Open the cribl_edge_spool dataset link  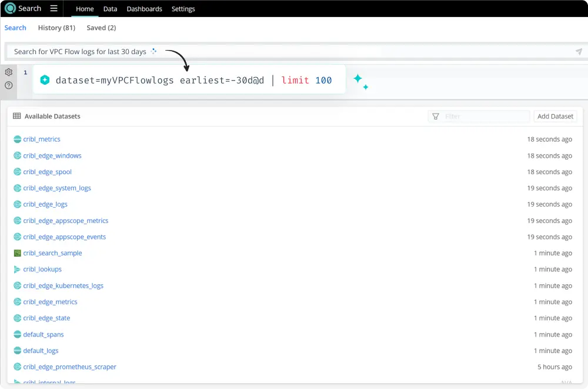point(47,172)
